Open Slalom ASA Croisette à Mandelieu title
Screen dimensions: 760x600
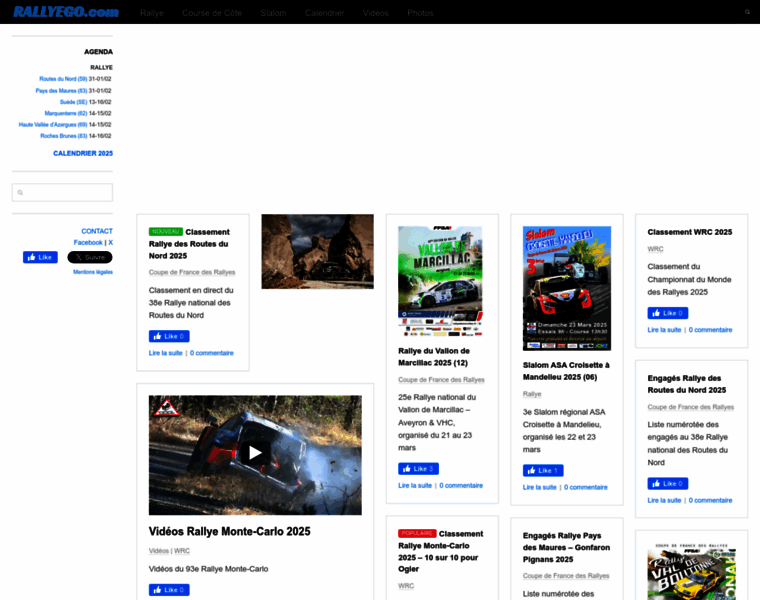coord(566,371)
